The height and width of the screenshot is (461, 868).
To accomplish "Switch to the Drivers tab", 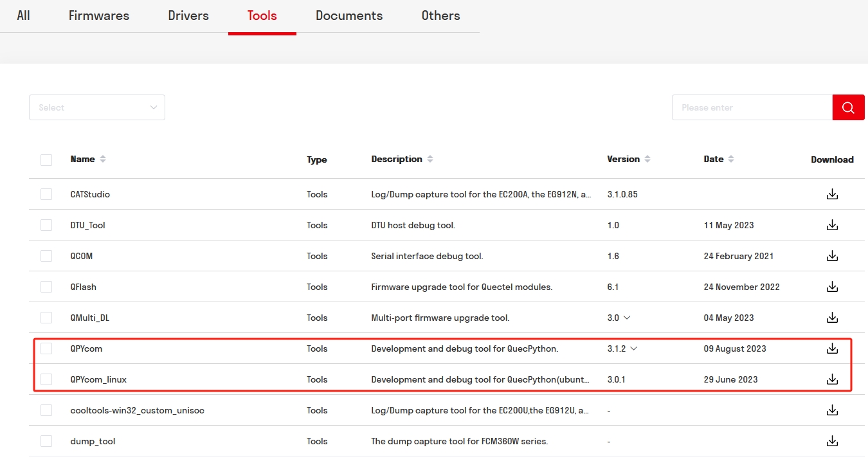I will click(x=188, y=15).
